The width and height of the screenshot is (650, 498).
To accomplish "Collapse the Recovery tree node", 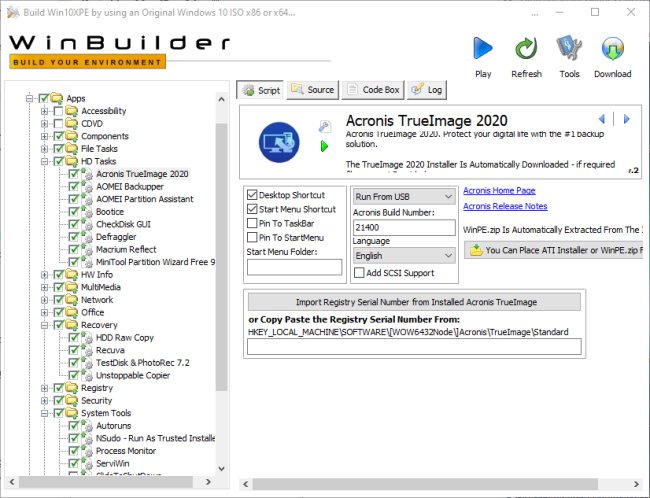I will click(x=44, y=325).
